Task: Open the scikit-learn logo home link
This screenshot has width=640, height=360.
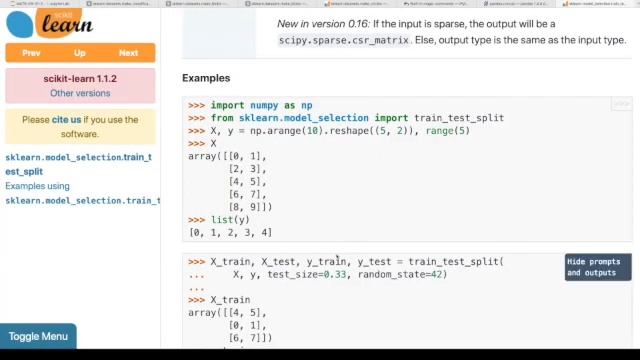Action: 50,23
